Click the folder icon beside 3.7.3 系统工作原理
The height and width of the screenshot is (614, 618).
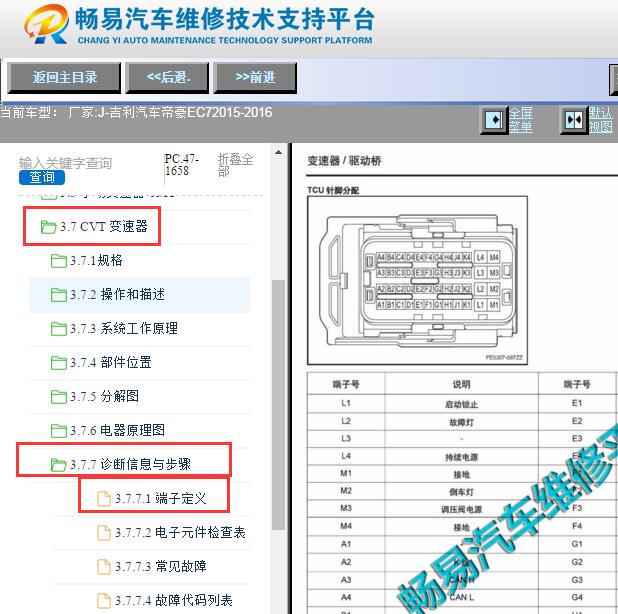point(59,329)
